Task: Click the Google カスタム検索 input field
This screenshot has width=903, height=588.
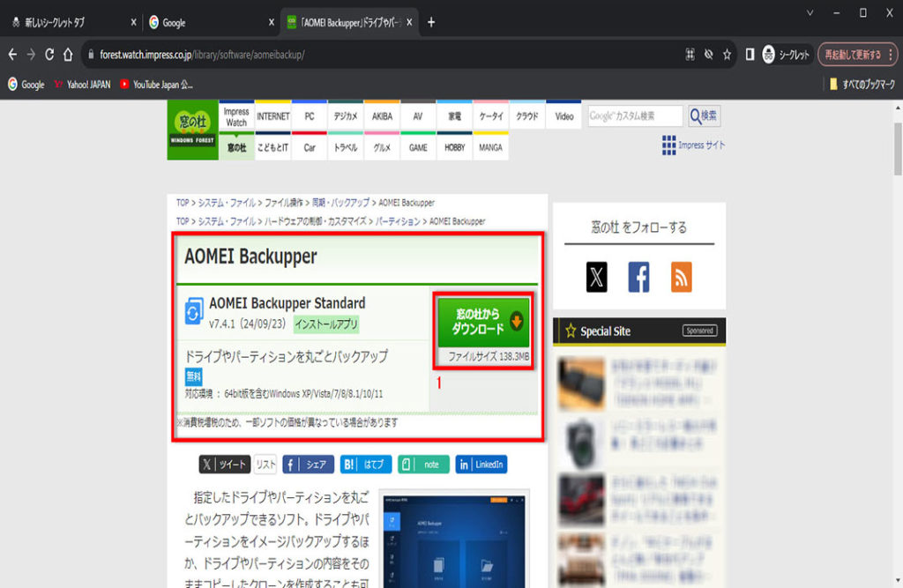Action: point(635,116)
